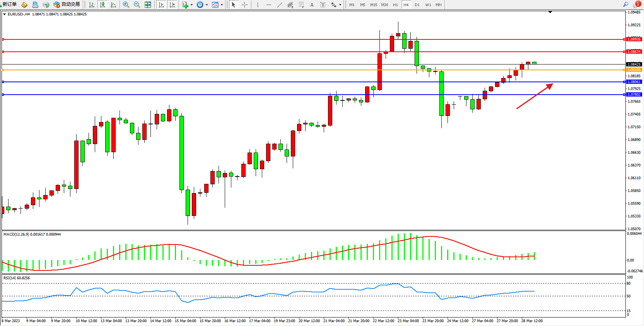
Task: Tile chart windows with the grid icon
Action: [148, 5]
